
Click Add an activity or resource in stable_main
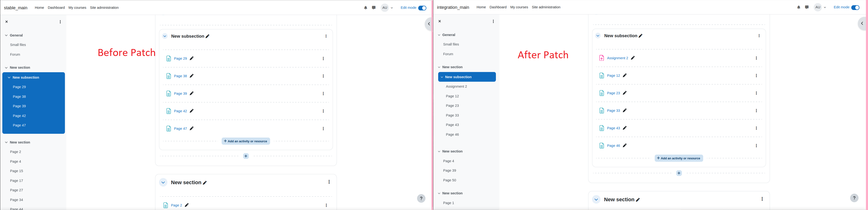point(246,141)
